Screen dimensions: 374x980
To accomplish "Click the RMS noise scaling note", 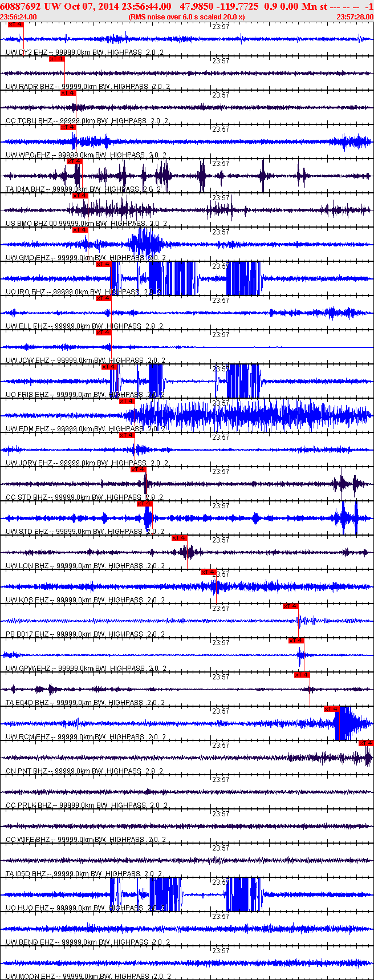I will pos(187,17).
